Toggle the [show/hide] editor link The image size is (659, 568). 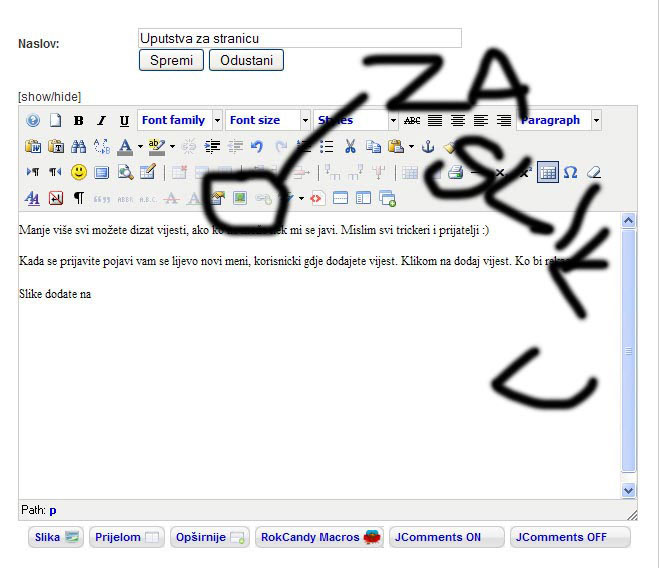(49, 97)
